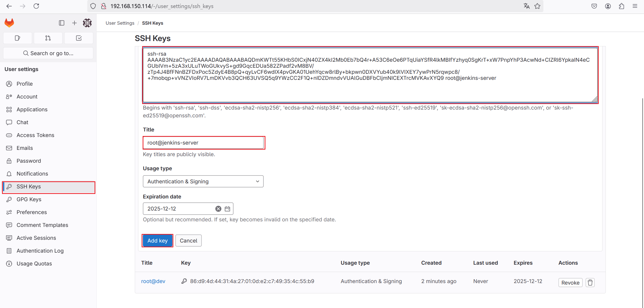644x308 pixels.
Task: Open Password settings
Action: click(x=48, y=161)
